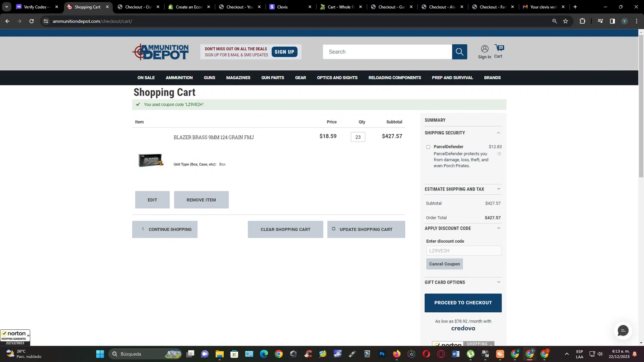Screen dimensions: 644x362
Task: Open the Magazines menu
Action: pos(238,78)
